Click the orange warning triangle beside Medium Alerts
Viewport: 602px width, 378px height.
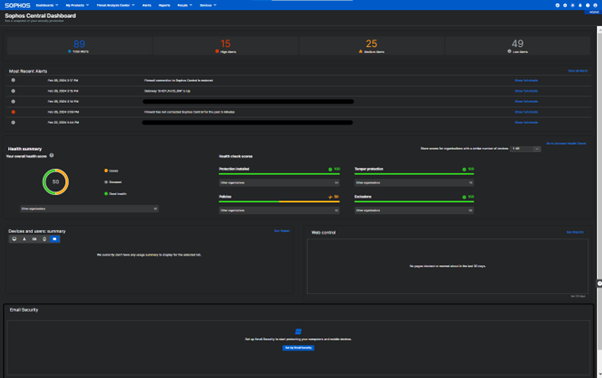tap(361, 51)
